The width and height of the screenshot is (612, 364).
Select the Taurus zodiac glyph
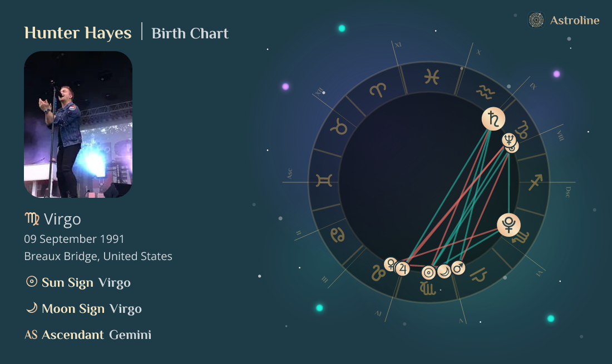[x=339, y=127]
